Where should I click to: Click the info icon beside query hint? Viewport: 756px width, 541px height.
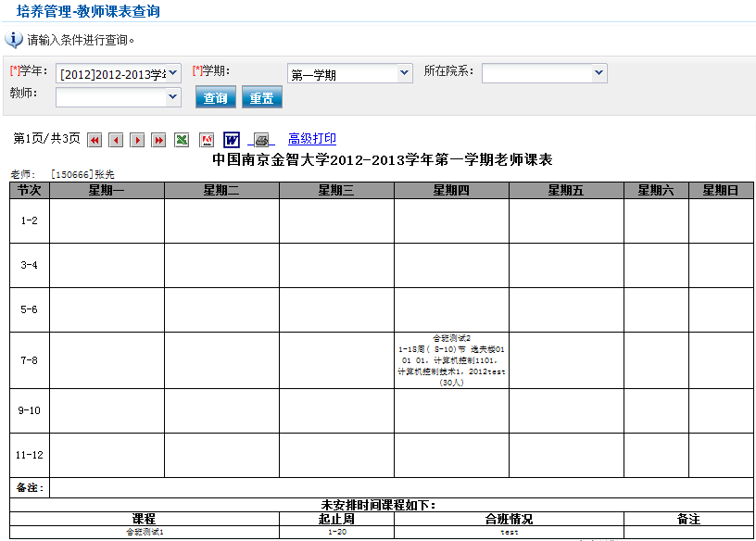click(14, 40)
